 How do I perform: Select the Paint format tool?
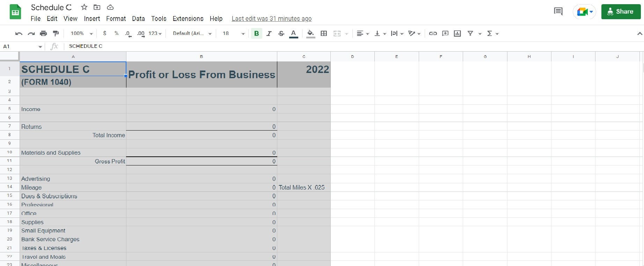point(56,34)
